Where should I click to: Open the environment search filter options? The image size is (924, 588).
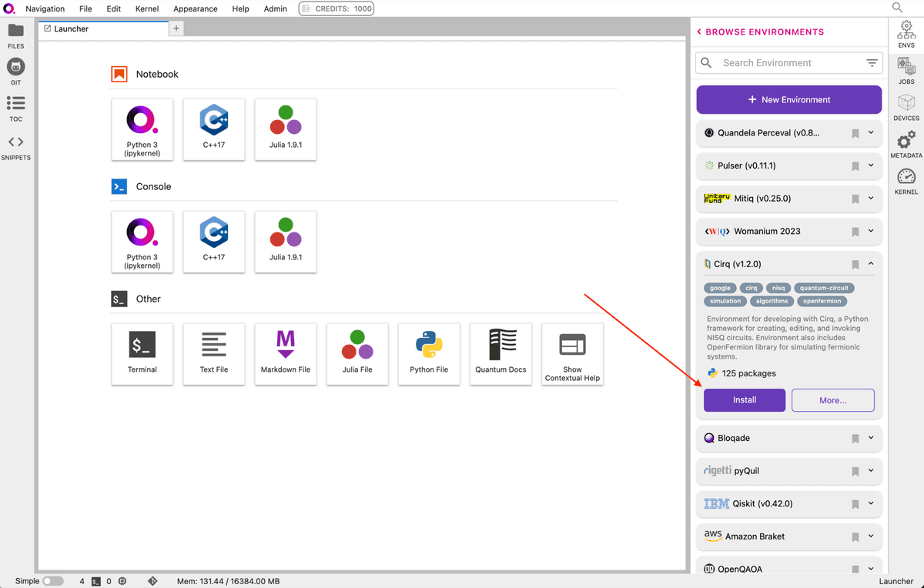pyautogui.click(x=872, y=63)
